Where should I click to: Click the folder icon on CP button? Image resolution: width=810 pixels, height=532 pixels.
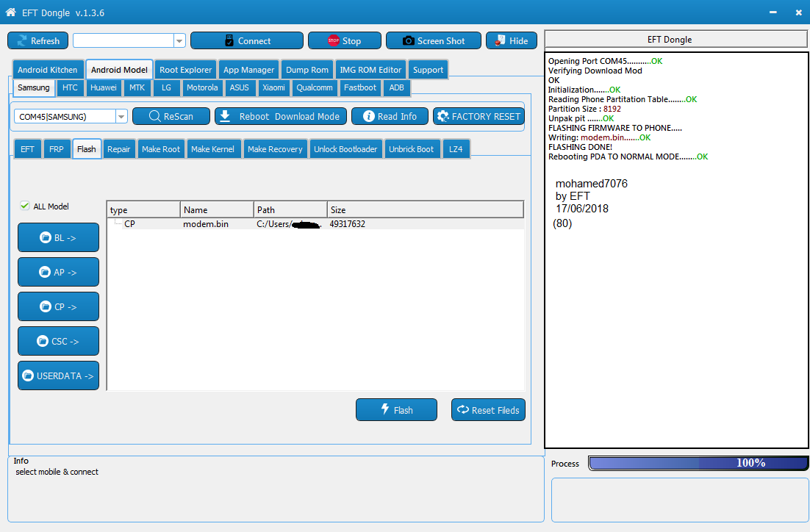(x=46, y=307)
